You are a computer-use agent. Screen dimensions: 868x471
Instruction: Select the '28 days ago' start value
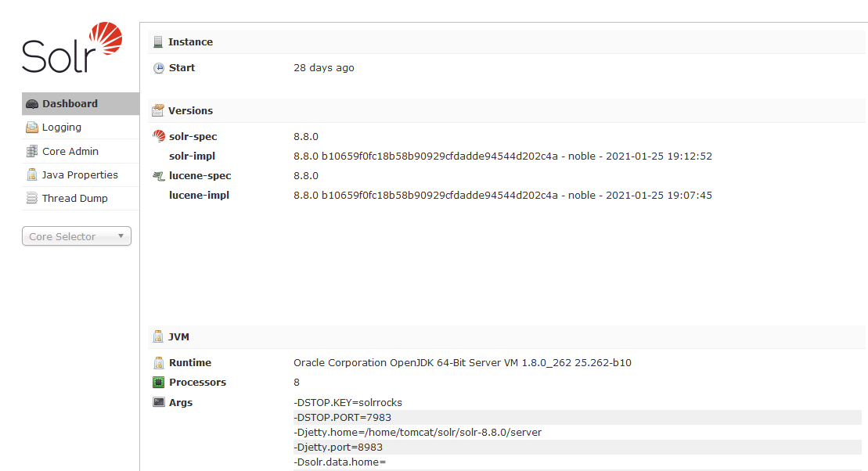tap(324, 68)
